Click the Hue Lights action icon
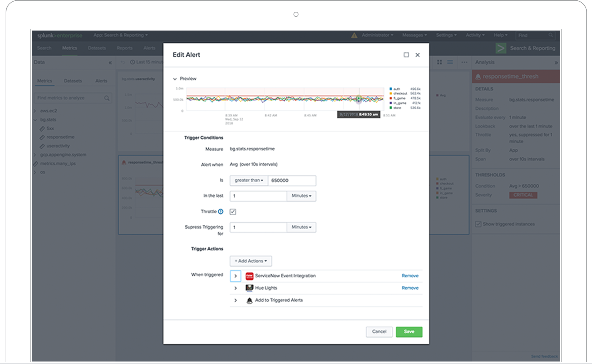This screenshot has width=592, height=364. (249, 288)
